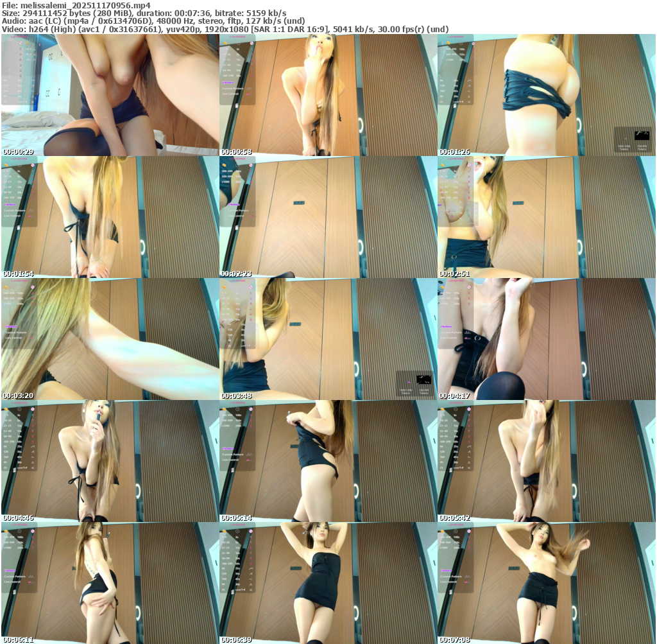
Task: Click the Audio codec info line
Action: [x=153, y=21]
